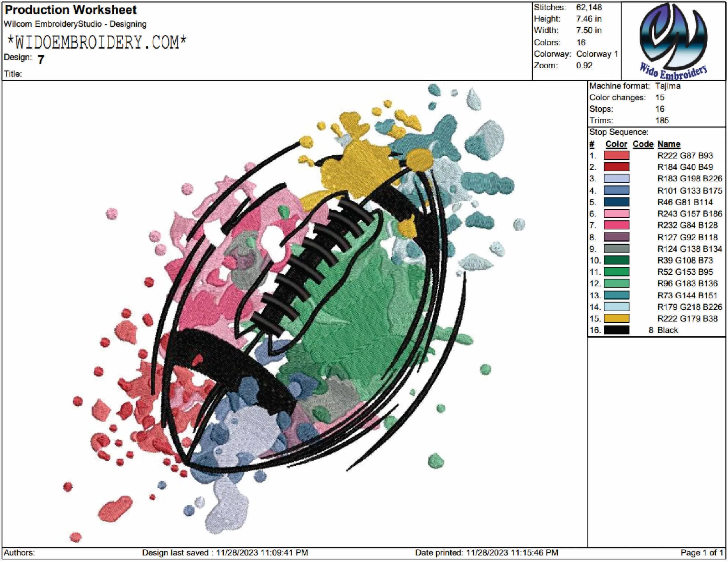Choose the dark green R39 G108 B73 swatch
The width and height of the screenshot is (728, 562).
click(x=616, y=260)
